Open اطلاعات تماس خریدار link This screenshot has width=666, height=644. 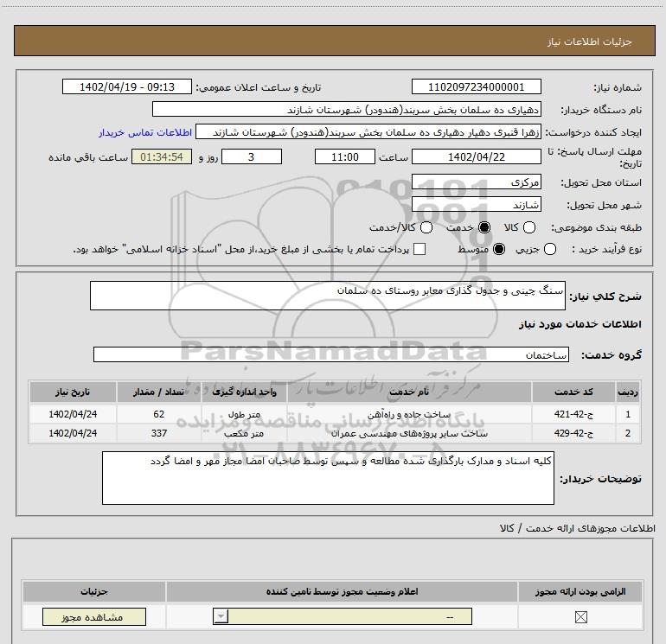pyautogui.click(x=145, y=132)
